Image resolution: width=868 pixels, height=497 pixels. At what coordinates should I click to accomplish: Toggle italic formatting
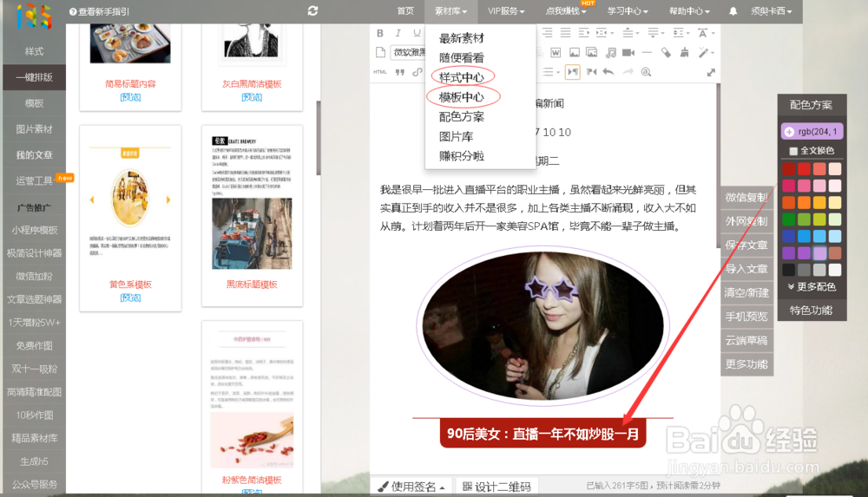(x=398, y=33)
